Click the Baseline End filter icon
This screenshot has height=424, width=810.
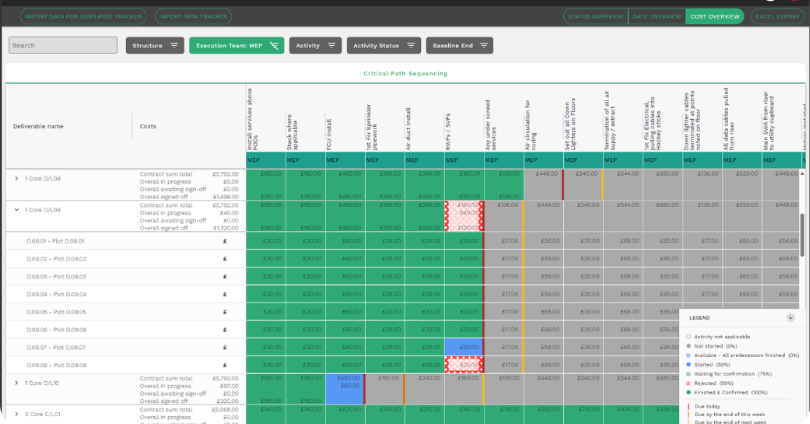pos(484,46)
